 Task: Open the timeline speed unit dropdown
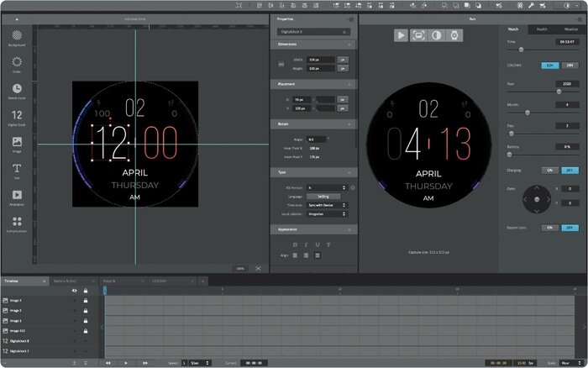(200, 363)
